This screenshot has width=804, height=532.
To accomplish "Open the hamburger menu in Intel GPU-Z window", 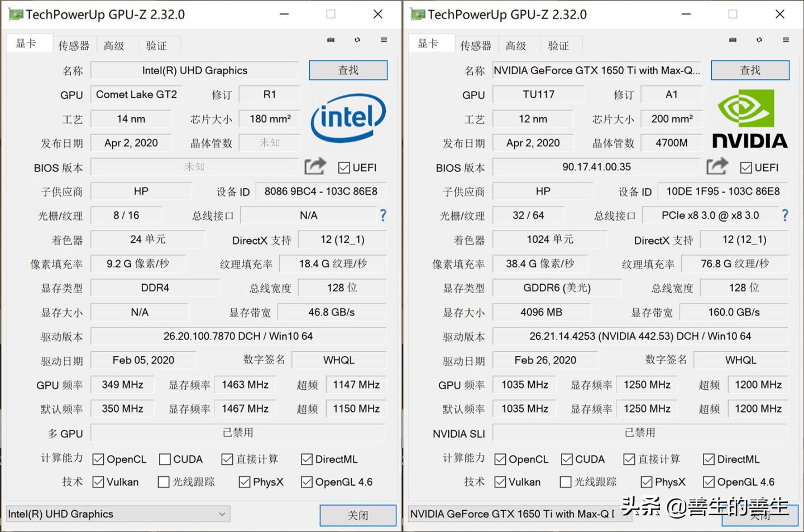I will point(384,40).
